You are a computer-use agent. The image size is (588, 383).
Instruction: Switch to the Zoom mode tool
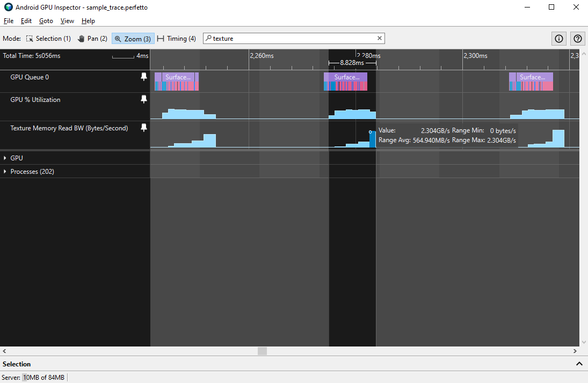pos(133,38)
